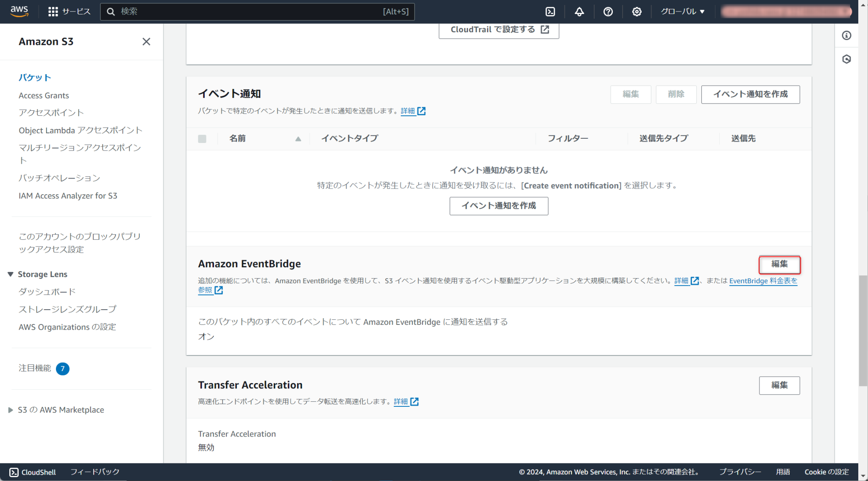Open the Services grid icon
Image resolution: width=868 pixels, height=481 pixels.
click(53, 11)
